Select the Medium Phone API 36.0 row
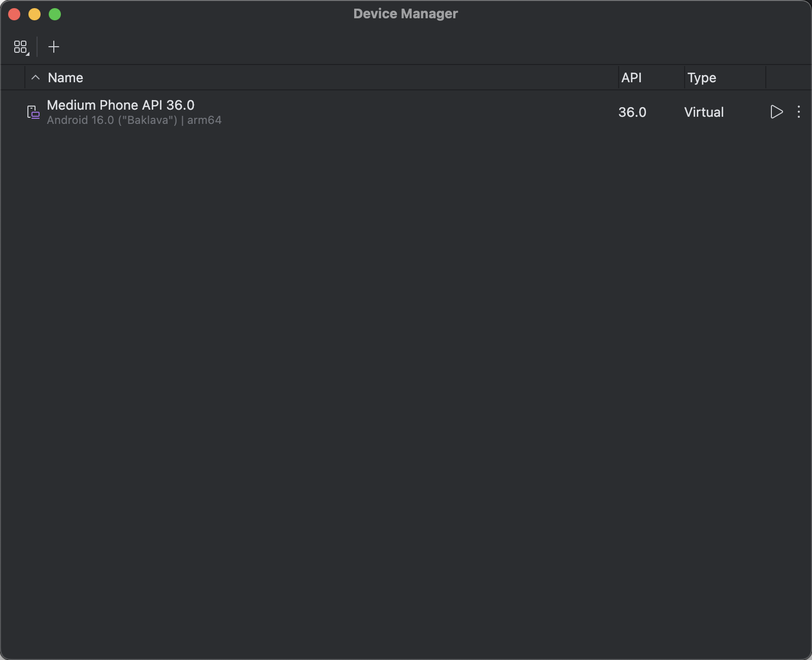 pos(406,112)
